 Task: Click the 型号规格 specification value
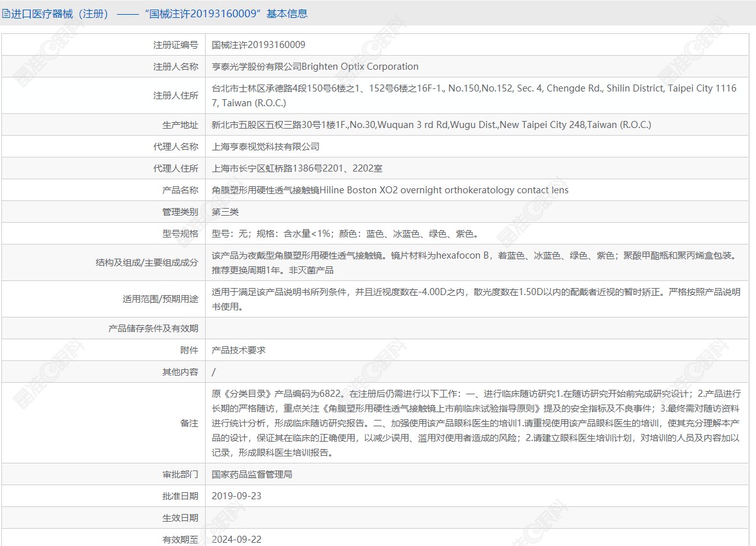point(345,234)
